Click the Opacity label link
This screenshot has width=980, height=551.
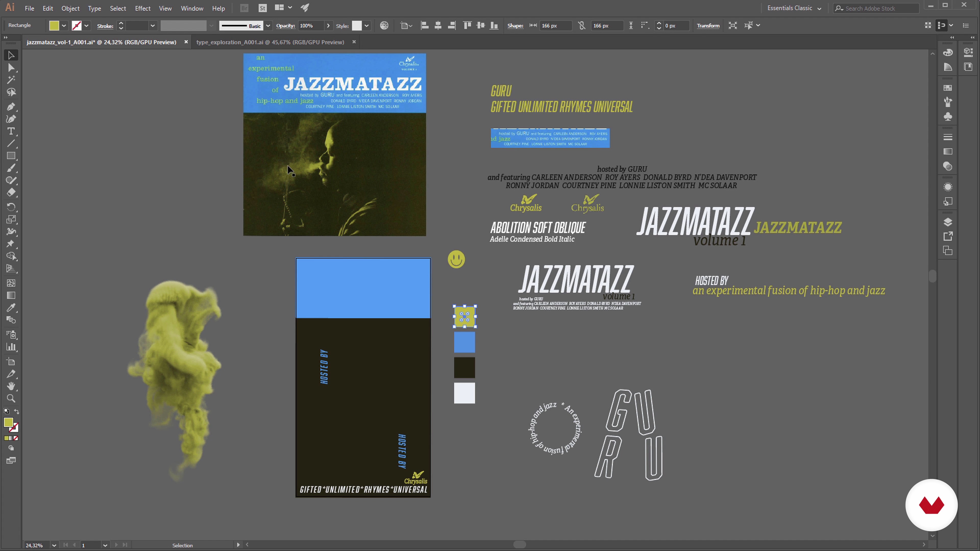pyautogui.click(x=285, y=26)
